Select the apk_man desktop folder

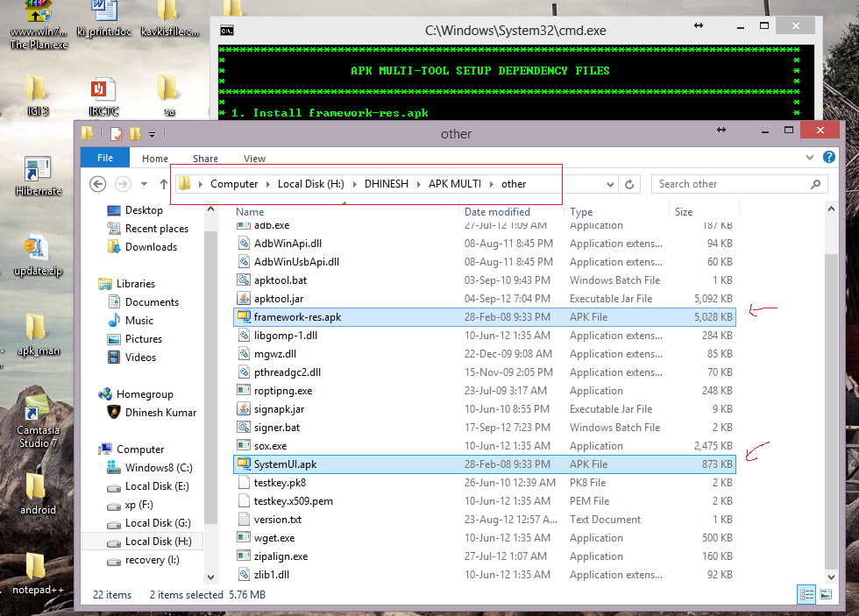[38, 335]
